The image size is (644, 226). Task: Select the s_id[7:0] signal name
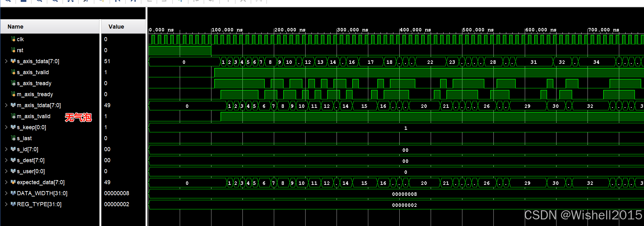point(28,149)
